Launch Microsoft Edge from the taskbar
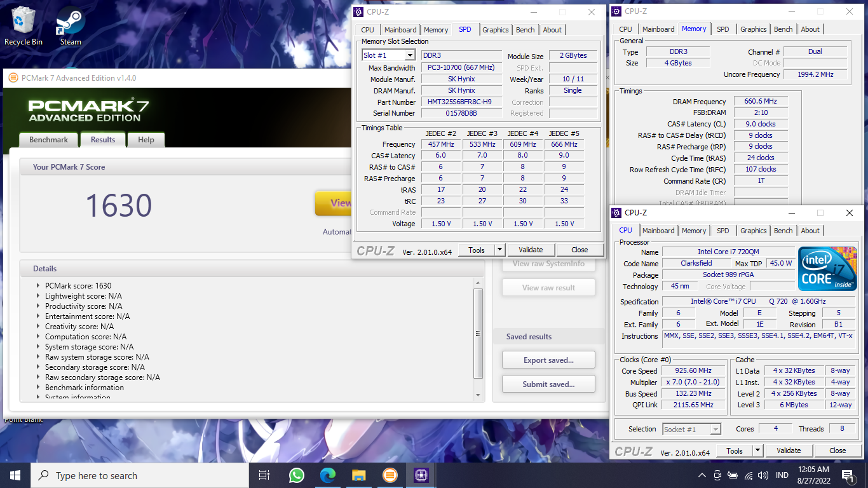The height and width of the screenshot is (488, 868). [x=327, y=475]
